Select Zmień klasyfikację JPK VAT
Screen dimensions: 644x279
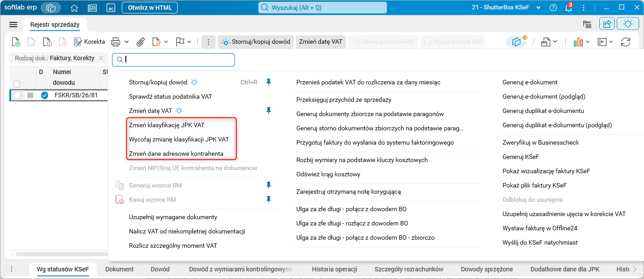tap(167, 125)
